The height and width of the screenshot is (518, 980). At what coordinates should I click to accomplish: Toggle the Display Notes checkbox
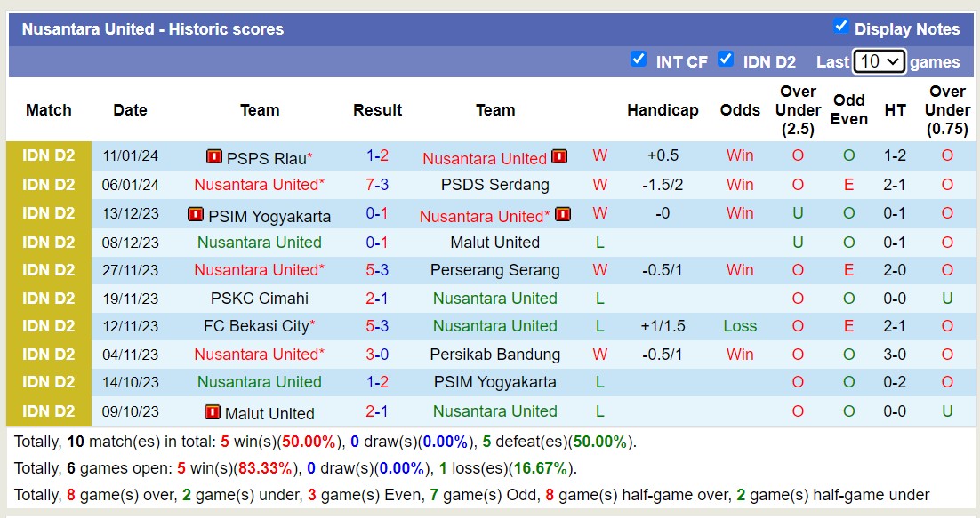pyautogui.click(x=841, y=28)
